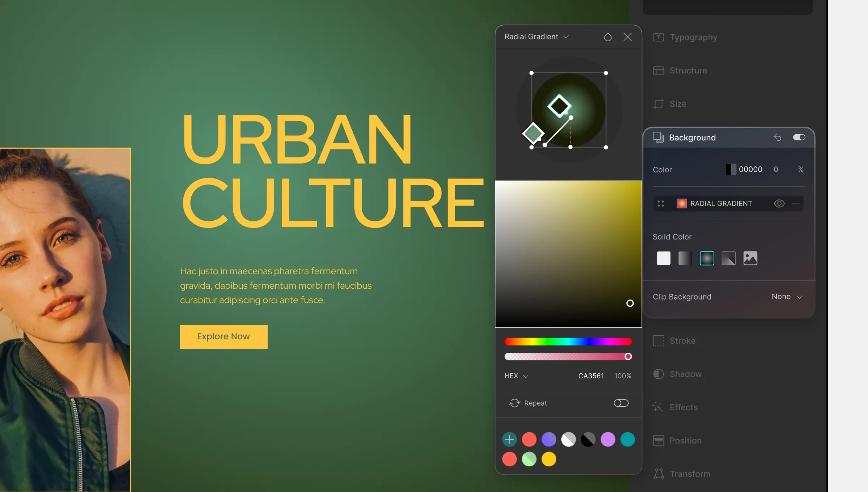Screen dimensions: 868x492
Task: Click the HEX input field
Action: click(x=590, y=376)
